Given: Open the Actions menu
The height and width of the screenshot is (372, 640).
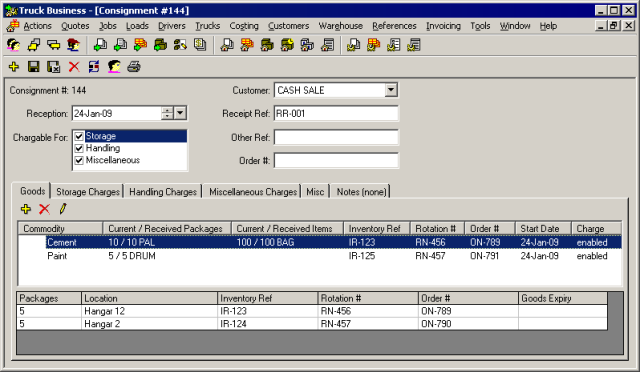Looking at the screenshot, I should pos(38,26).
